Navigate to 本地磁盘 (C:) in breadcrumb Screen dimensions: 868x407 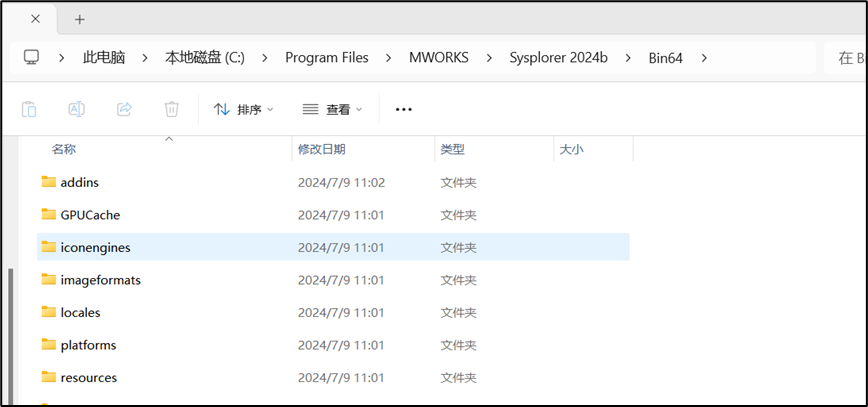pyautogui.click(x=205, y=58)
